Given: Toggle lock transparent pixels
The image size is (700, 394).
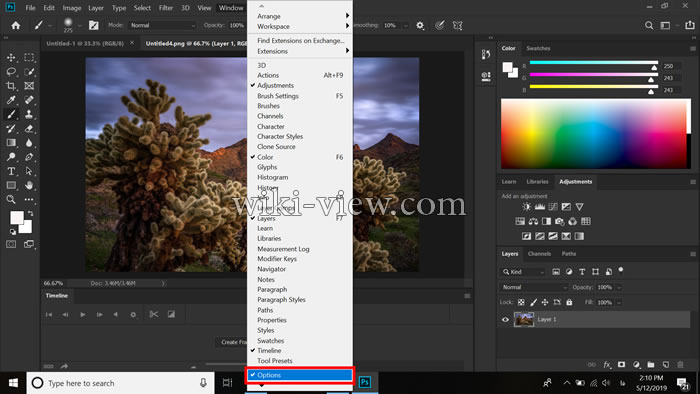Looking at the screenshot, I should (521, 302).
